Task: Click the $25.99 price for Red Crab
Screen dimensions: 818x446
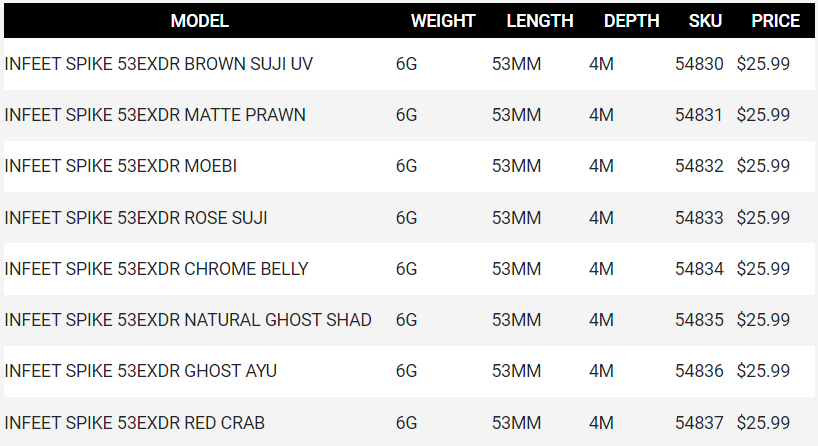Action: pyautogui.click(x=763, y=423)
